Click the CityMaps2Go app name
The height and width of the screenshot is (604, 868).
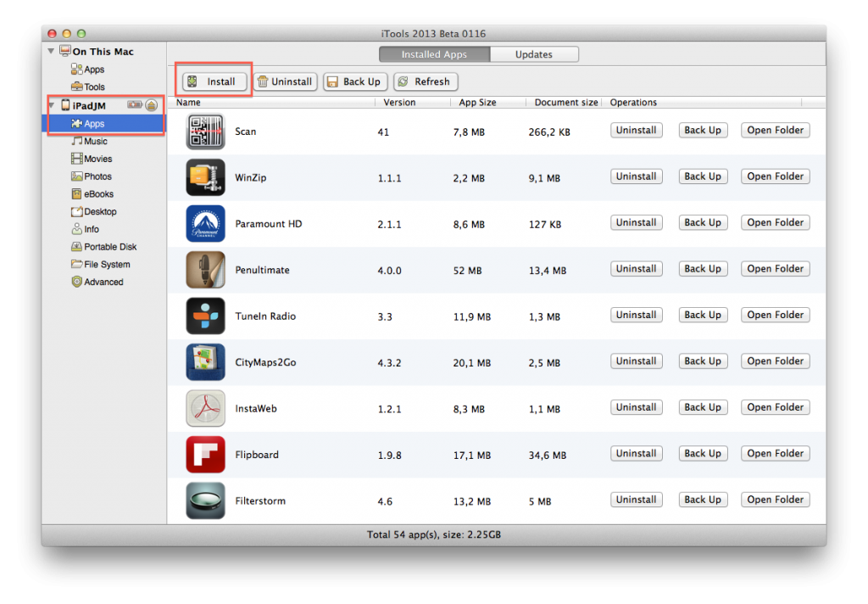(265, 362)
